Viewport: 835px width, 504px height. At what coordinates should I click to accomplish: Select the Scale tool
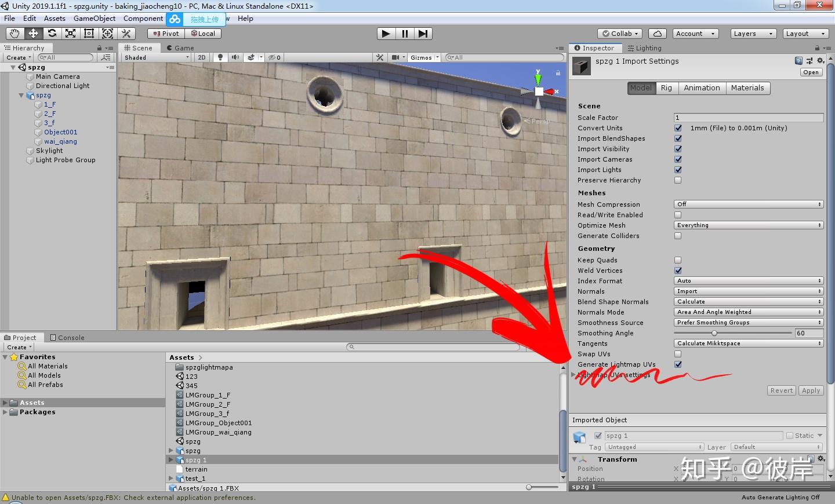pos(70,34)
